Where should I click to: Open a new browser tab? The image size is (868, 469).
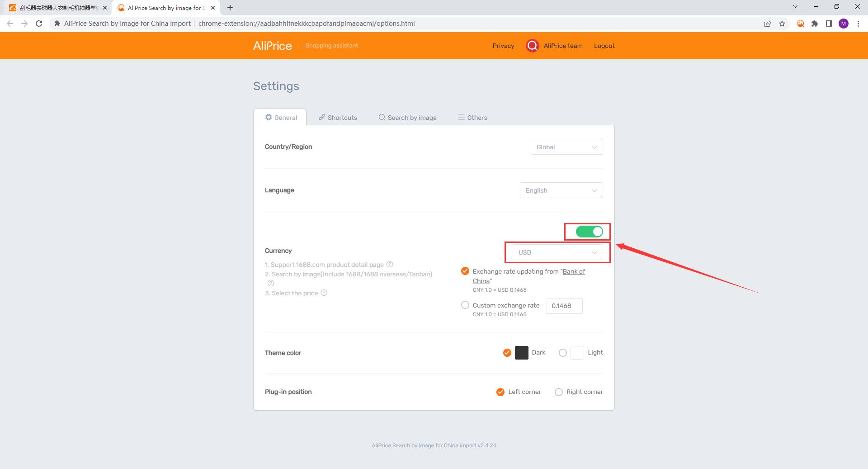coord(230,8)
